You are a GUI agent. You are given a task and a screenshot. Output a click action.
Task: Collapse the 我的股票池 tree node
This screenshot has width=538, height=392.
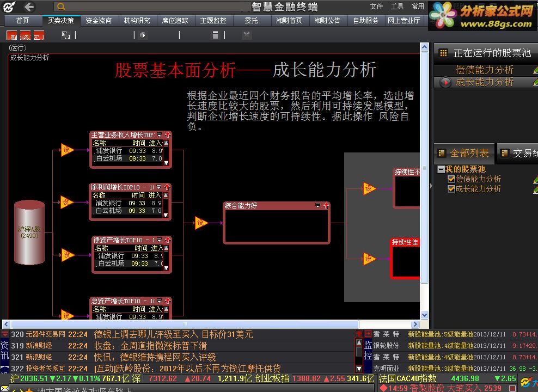(441, 169)
